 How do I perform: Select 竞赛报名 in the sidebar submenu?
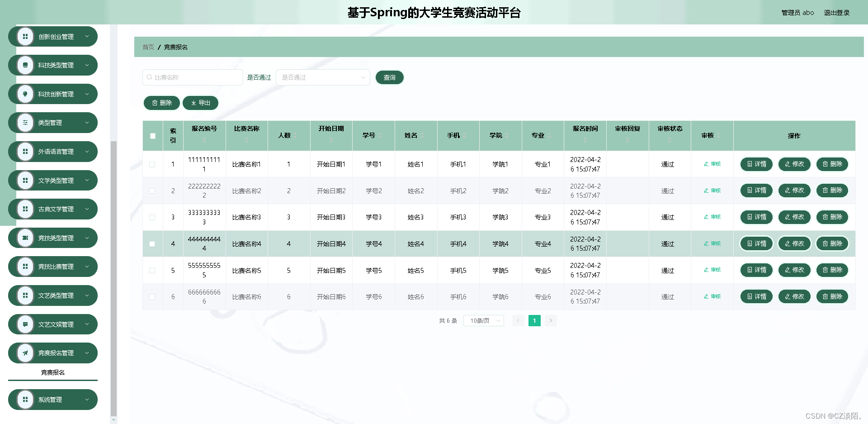(52, 372)
